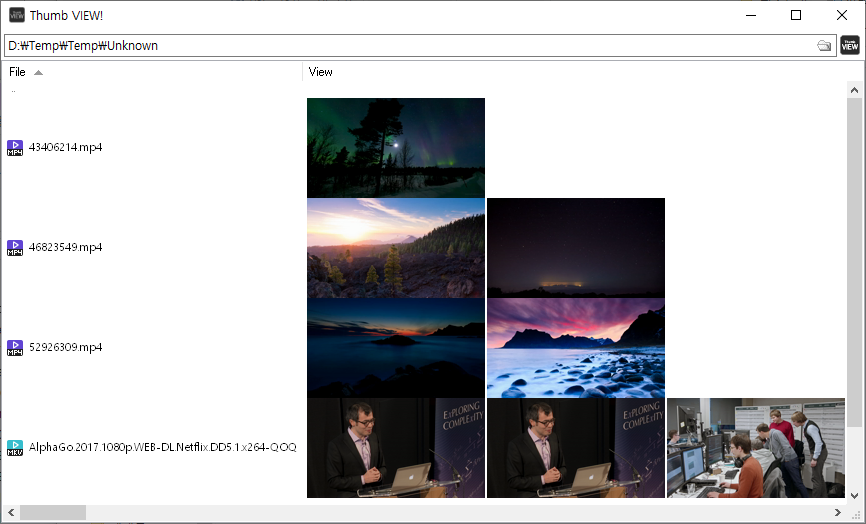This screenshot has height=524, width=866.
Task: Click the Thumb VIEW app icon in title bar
Action: click(16, 15)
